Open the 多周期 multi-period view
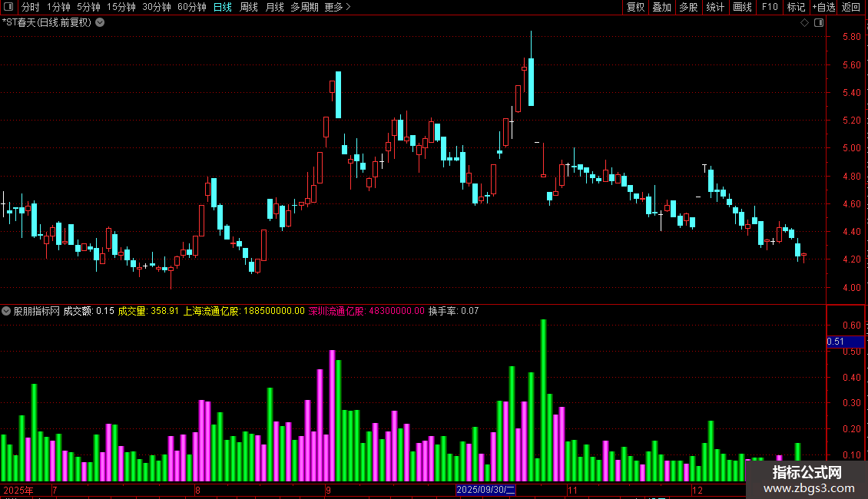Image resolution: width=868 pixels, height=499 pixels. pyautogui.click(x=304, y=7)
